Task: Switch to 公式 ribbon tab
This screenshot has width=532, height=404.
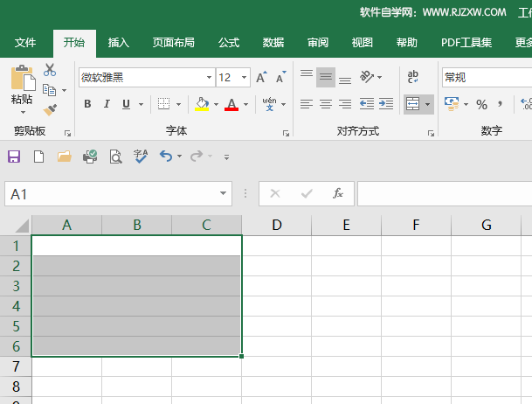Action: 229,43
